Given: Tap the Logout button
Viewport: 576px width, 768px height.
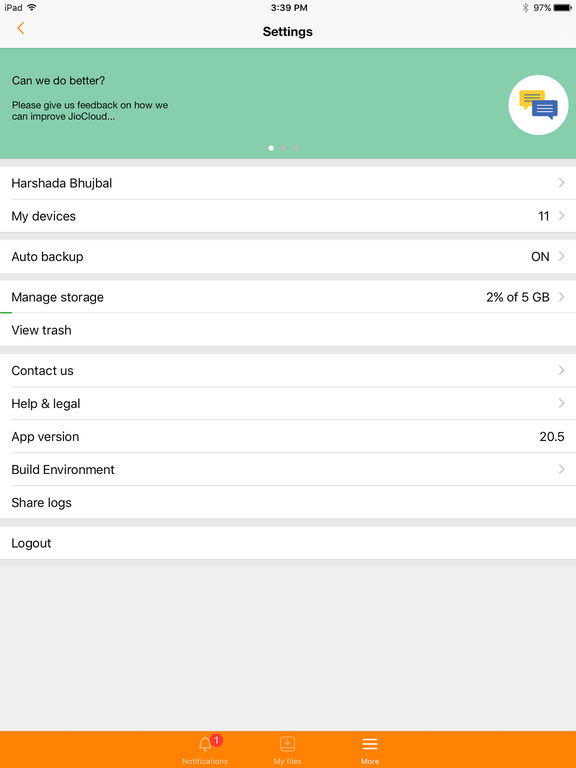Looking at the screenshot, I should (x=288, y=543).
